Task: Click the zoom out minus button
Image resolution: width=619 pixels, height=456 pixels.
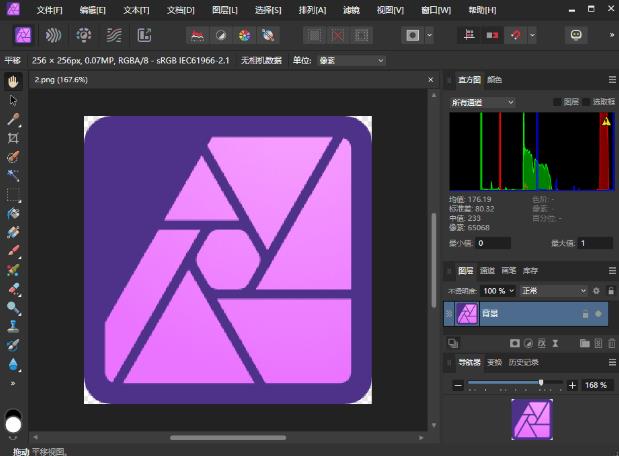Action: [x=458, y=385]
